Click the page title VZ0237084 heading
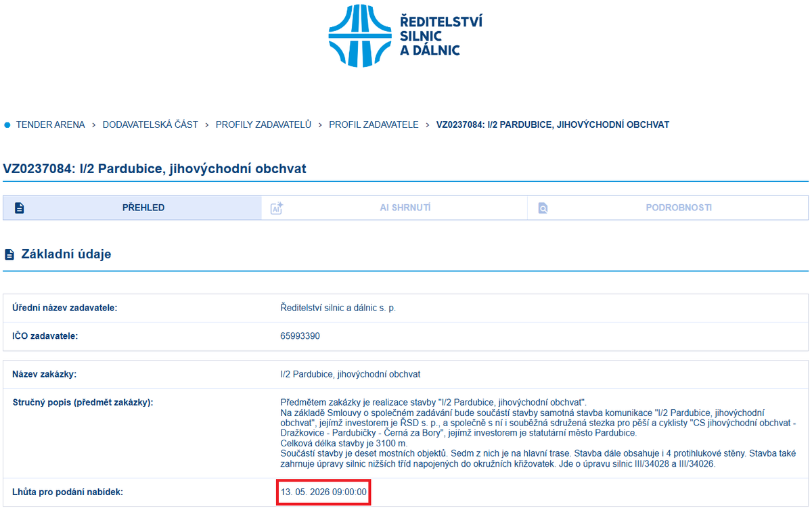The height and width of the screenshot is (510, 812). click(155, 168)
